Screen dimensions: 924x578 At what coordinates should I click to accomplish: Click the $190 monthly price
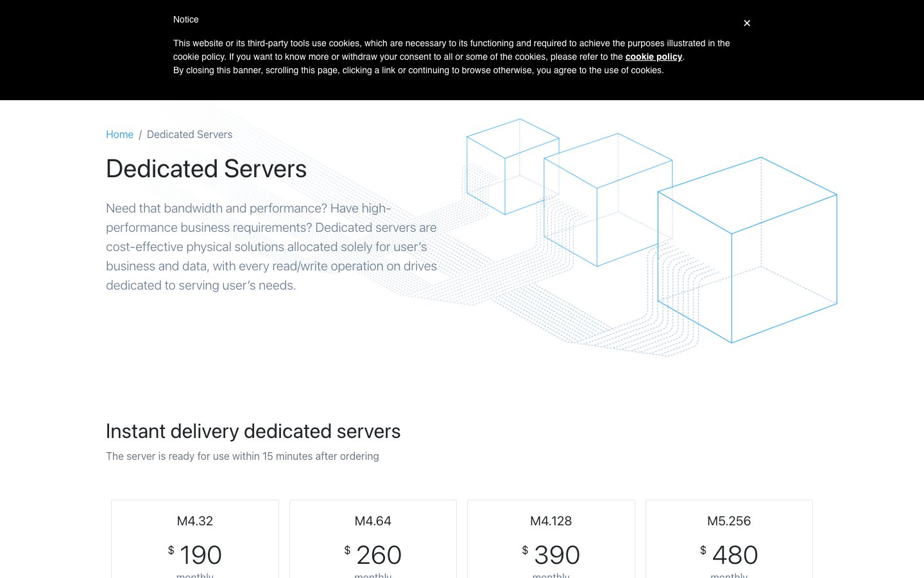pos(195,554)
